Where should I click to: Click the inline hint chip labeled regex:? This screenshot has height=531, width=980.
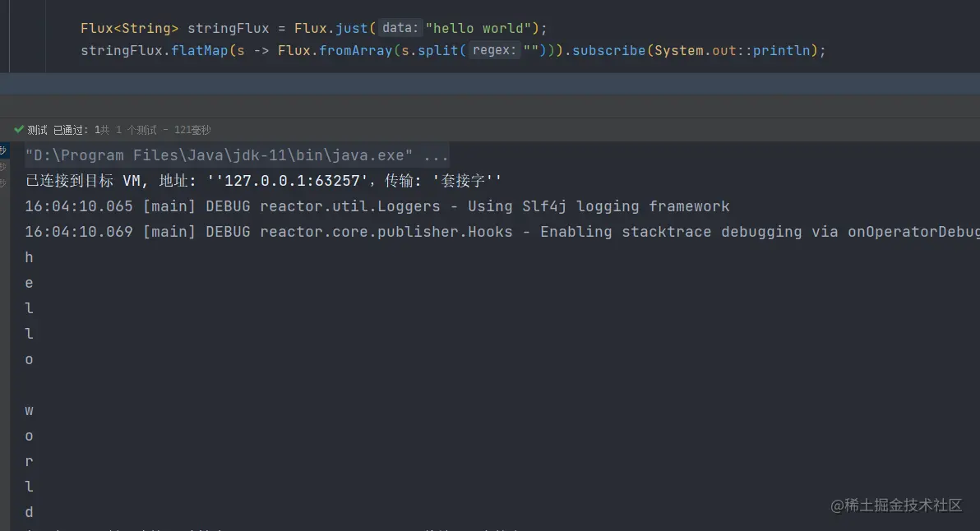[493, 50]
